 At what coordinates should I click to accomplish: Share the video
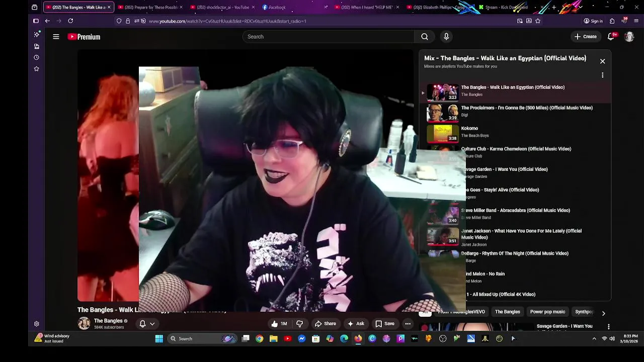click(x=325, y=324)
